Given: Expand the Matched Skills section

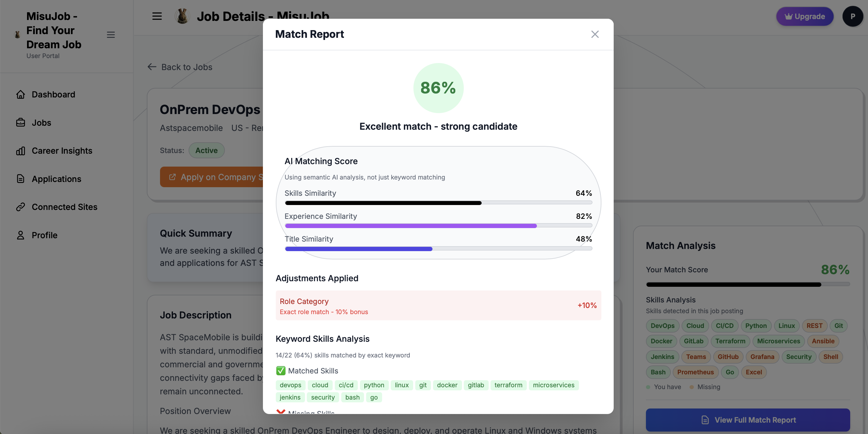Looking at the screenshot, I should [x=307, y=371].
